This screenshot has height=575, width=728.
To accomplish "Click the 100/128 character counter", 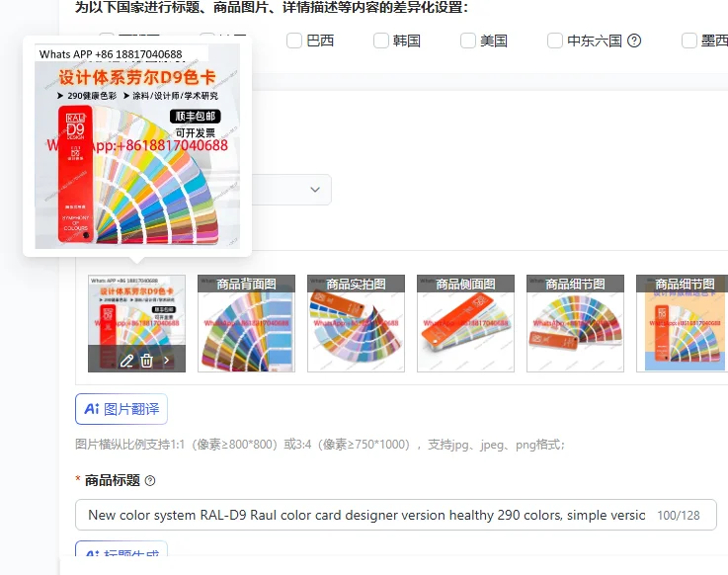I will [679, 515].
